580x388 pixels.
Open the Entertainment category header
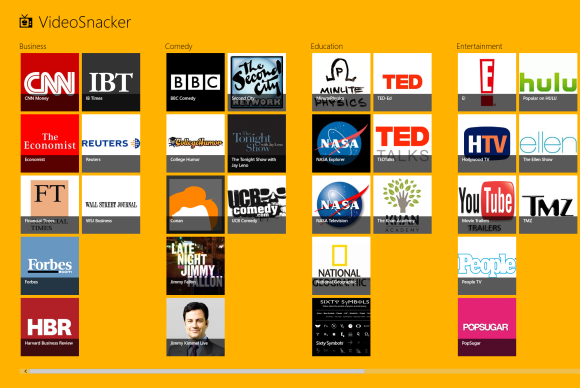[479, 46]
